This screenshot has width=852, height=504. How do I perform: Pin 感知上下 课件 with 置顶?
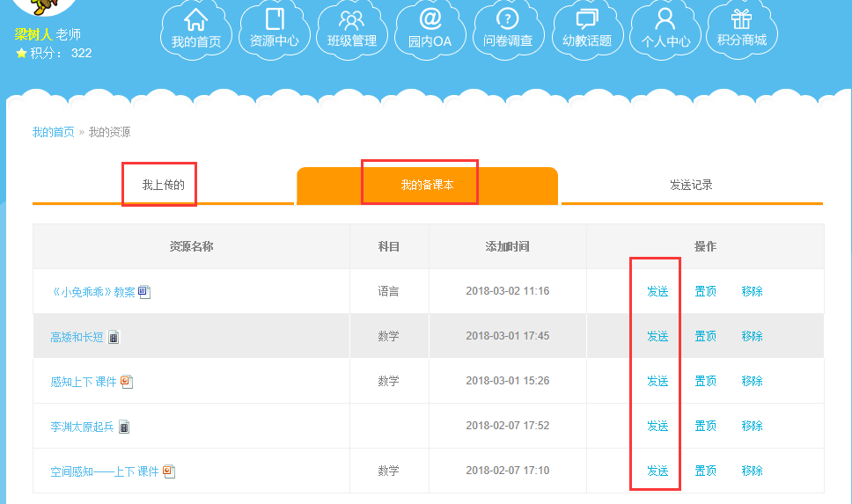pyautogui.click(x=705, y=381)
